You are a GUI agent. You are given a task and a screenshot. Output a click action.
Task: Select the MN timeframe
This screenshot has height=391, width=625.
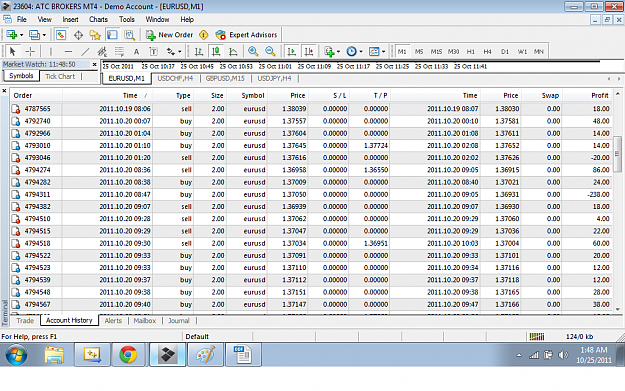tap(539, 51)
